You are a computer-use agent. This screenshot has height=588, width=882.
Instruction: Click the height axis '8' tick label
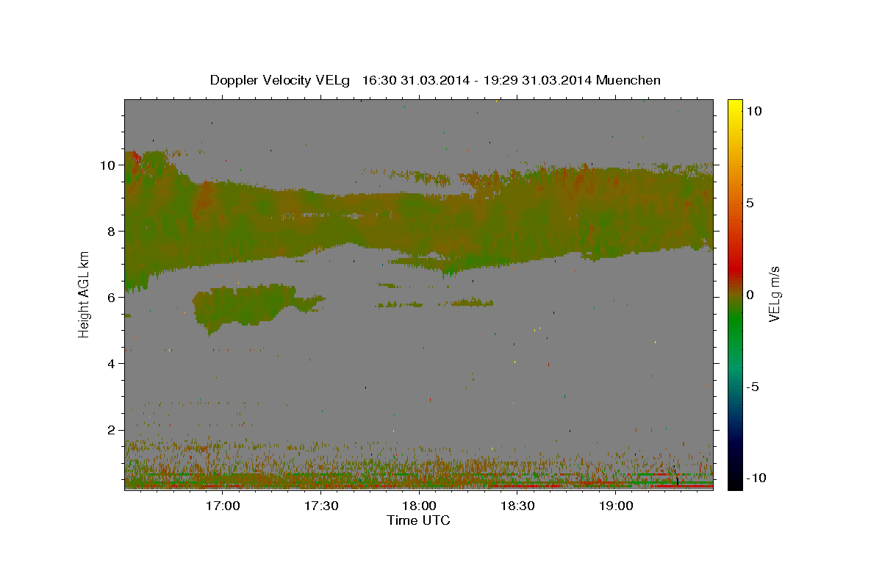(x=112, y=232)
